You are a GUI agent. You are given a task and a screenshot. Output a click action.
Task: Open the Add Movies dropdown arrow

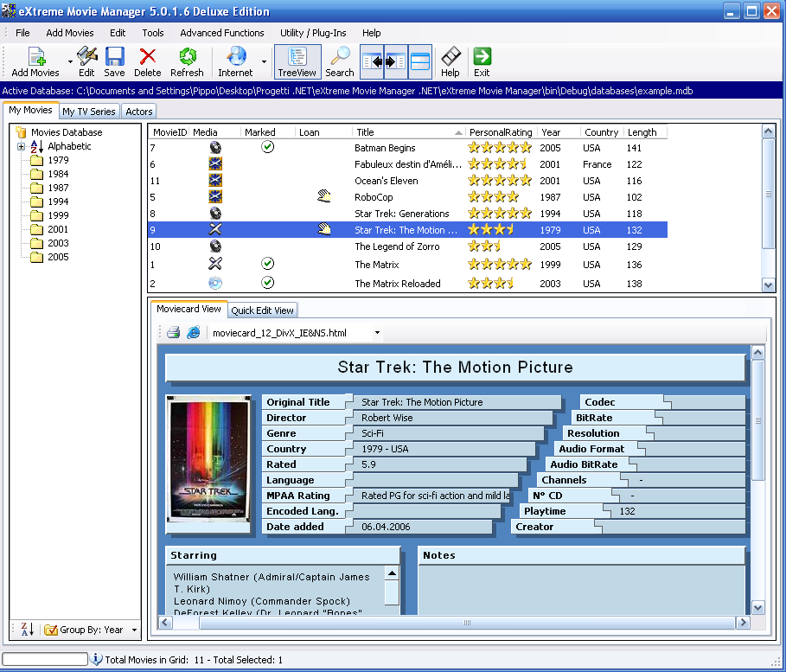pyautogui.click(x=70, y=61)
